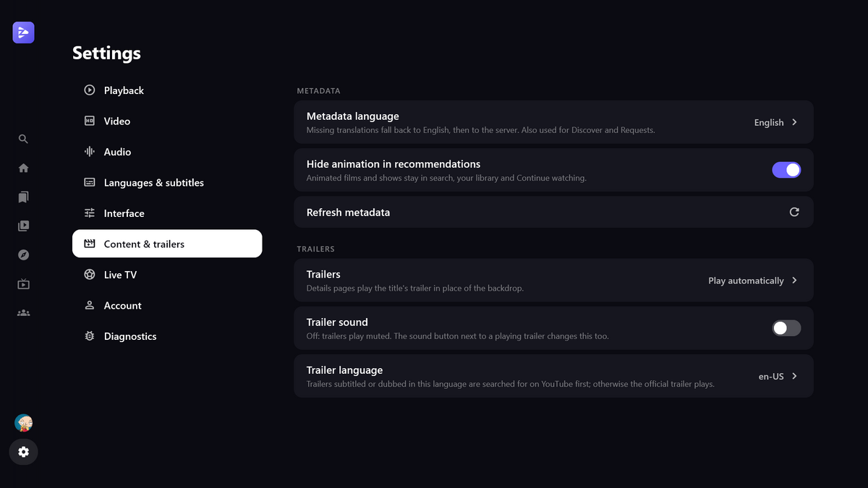Click the Trailer language title

(x=344, y=370)
